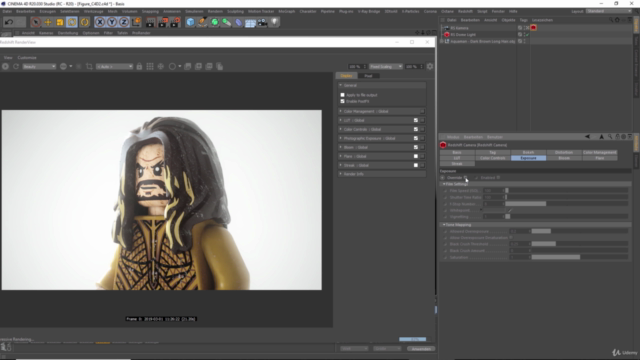
Task: Toggle the X axis lock
Action: 100,22
